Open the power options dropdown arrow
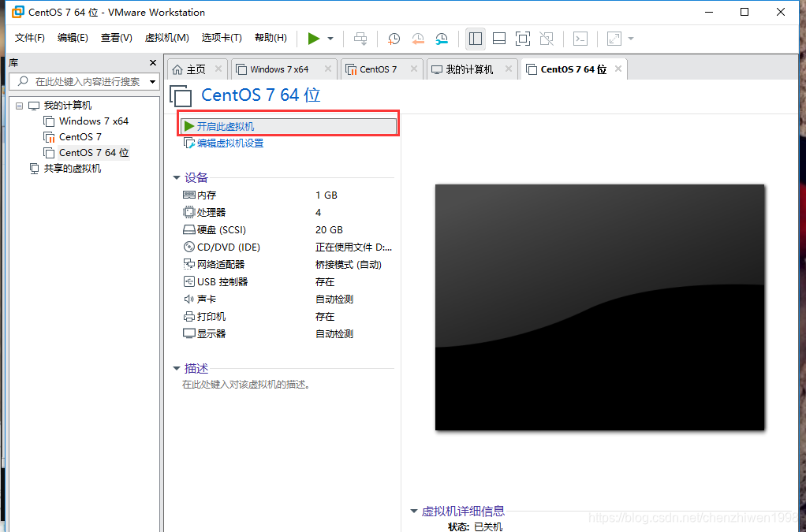 [x=330, y=39]
